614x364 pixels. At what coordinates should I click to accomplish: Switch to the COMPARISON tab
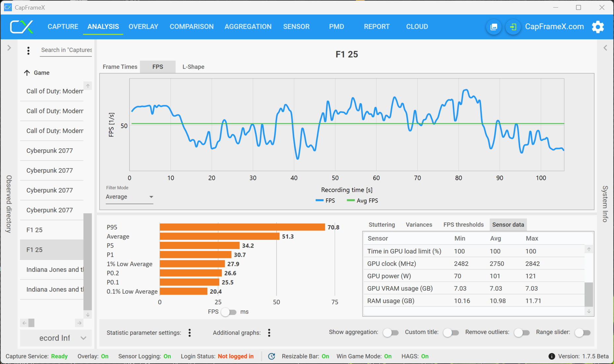tap(192, 27)
